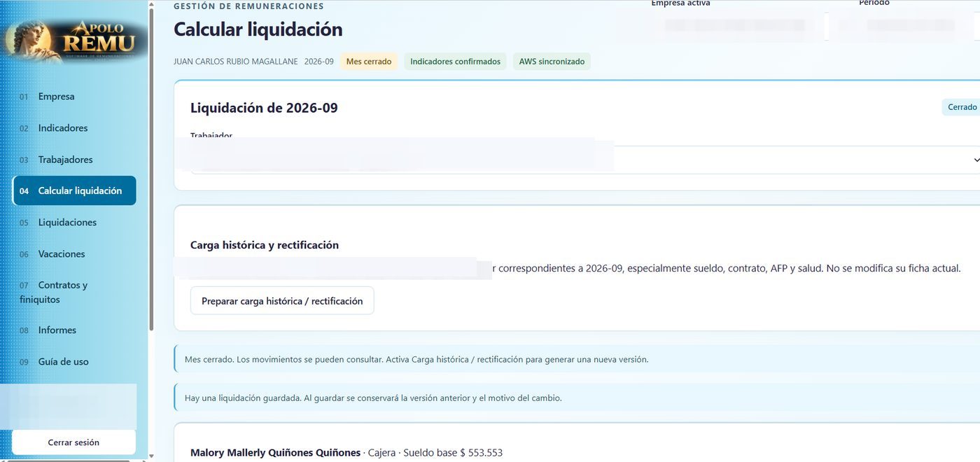Image resolution: width=980 pixels, height=462 pixels.
Task: Click the Cerrado status badge
Action: pos(962,107)
